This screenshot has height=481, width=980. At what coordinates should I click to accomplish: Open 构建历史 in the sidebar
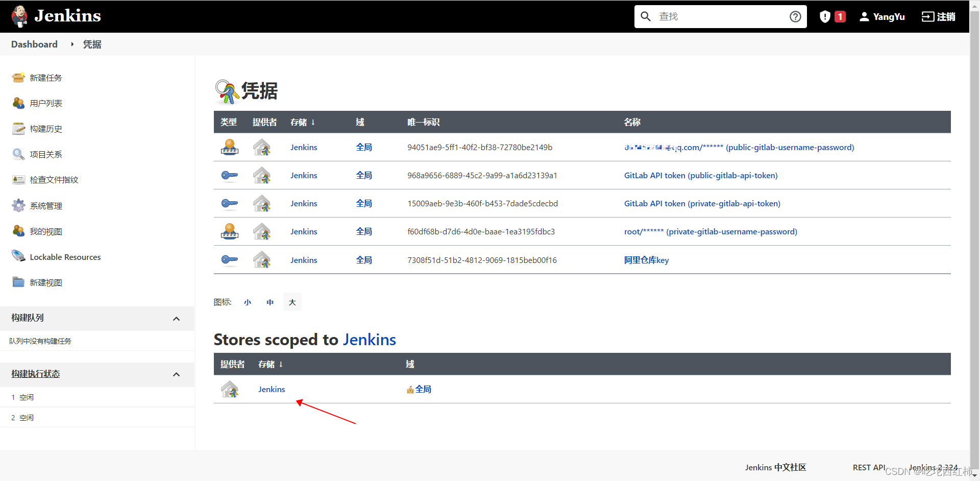tap(46, 129)
